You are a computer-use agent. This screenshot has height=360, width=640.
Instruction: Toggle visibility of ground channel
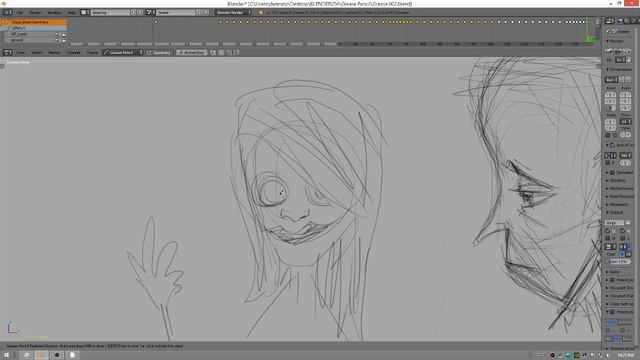(57, 40)
